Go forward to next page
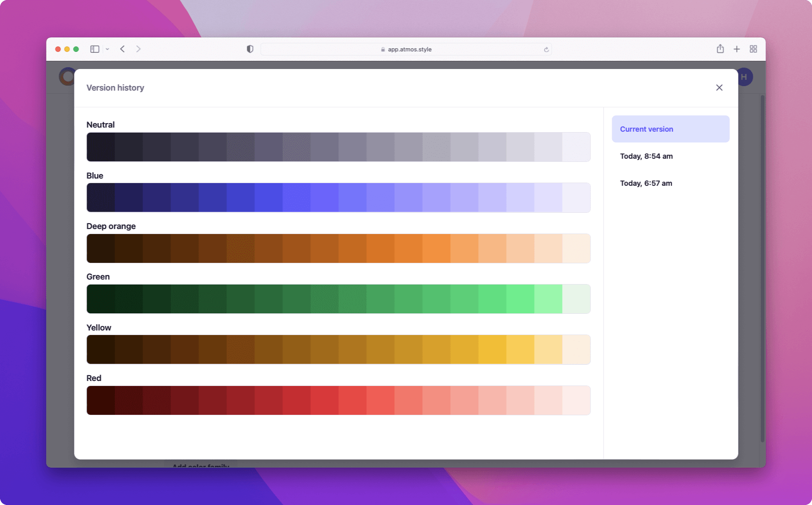This screenshot has height=505, width=812. [138, 49]
